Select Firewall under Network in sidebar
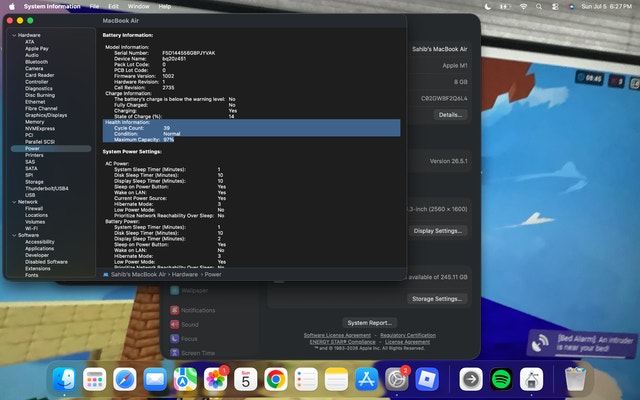This screenshot has width=640, height=400. (x=34, y=209)
